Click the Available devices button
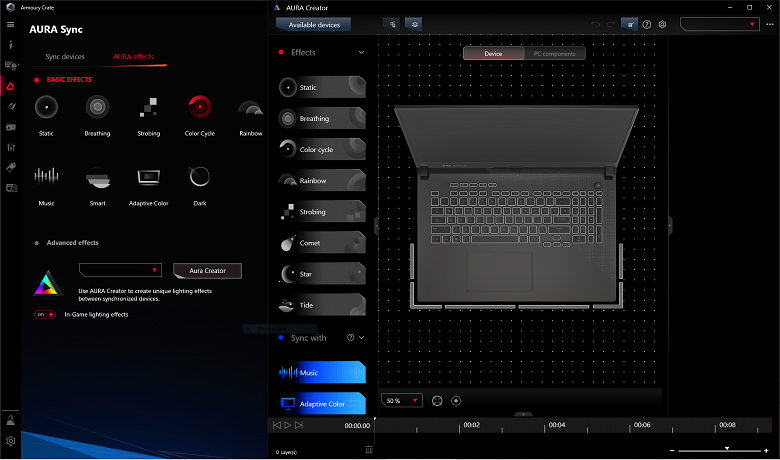 (x=314, y=24)
